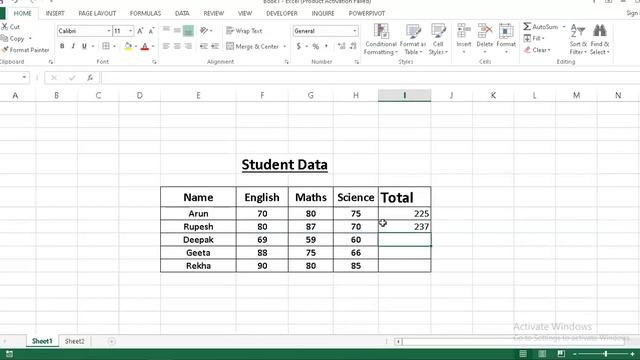Open the font size dropdown
The width and height of the screenshot is (640, 360).
(131, 31)
